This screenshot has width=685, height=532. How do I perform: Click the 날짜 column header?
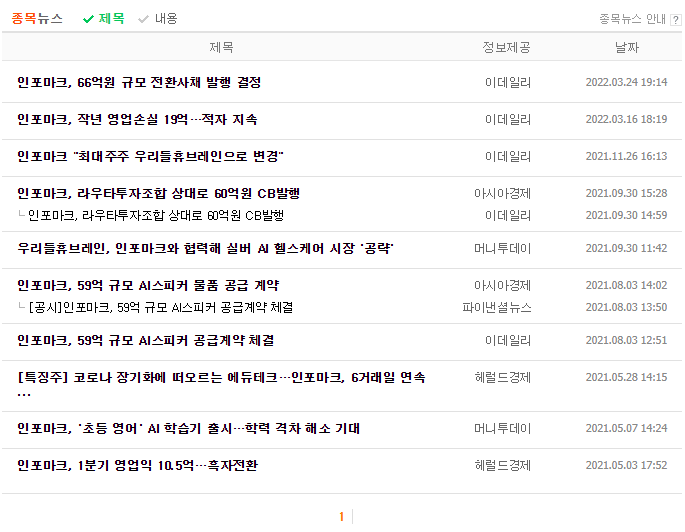(627, 47)
